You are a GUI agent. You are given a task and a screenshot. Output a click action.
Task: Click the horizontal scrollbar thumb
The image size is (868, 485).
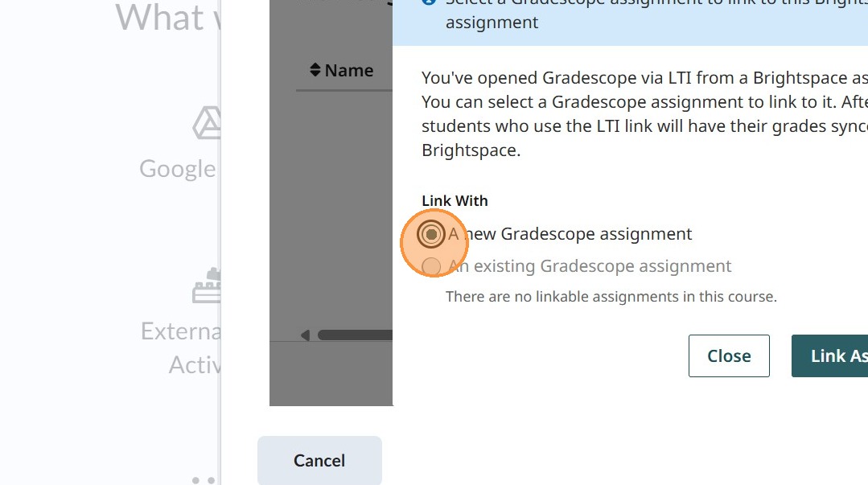pyautogui.click(x=354, y=335)
